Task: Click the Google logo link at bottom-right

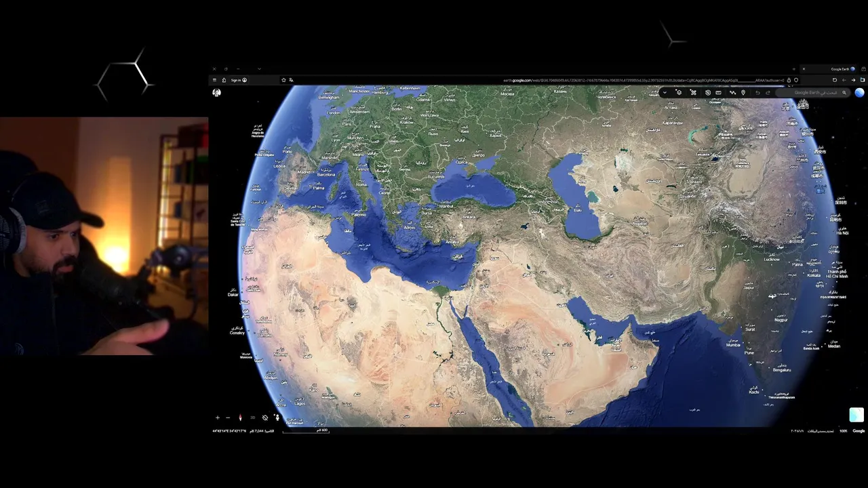Action: [x=859, y=431]
